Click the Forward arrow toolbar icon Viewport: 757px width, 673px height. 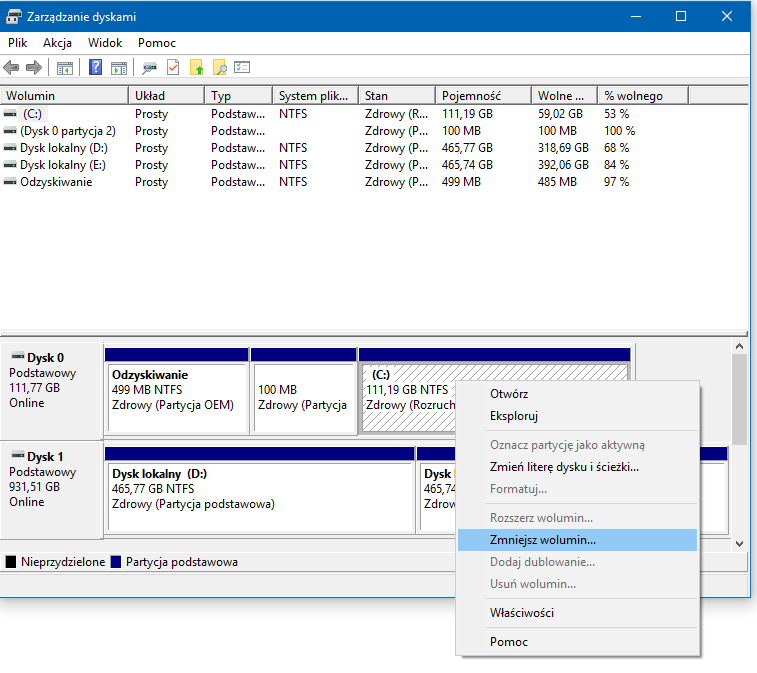pyautogui.click(x=34, y=68)
